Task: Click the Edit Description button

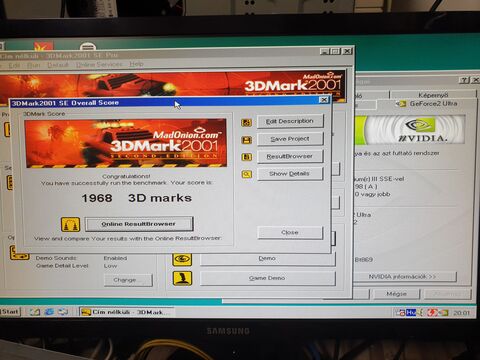Action: click(290, 121)
